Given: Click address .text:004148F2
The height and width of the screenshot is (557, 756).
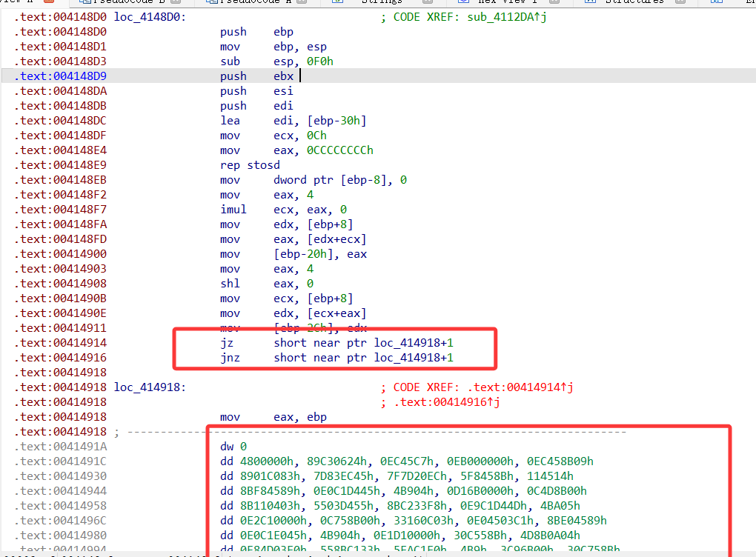Looking at the screenshot, I should pos(61,195).
